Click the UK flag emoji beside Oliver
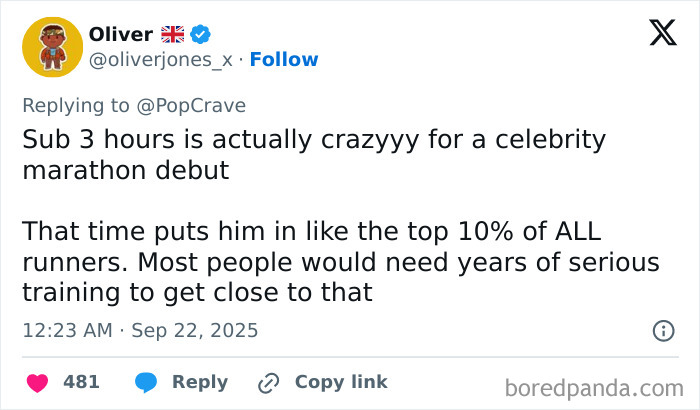The image size is (700, 410). point(173,34)
